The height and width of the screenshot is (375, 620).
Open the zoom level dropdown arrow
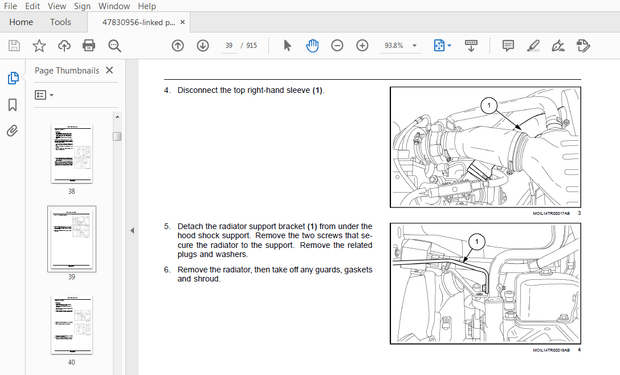point(414,46)
